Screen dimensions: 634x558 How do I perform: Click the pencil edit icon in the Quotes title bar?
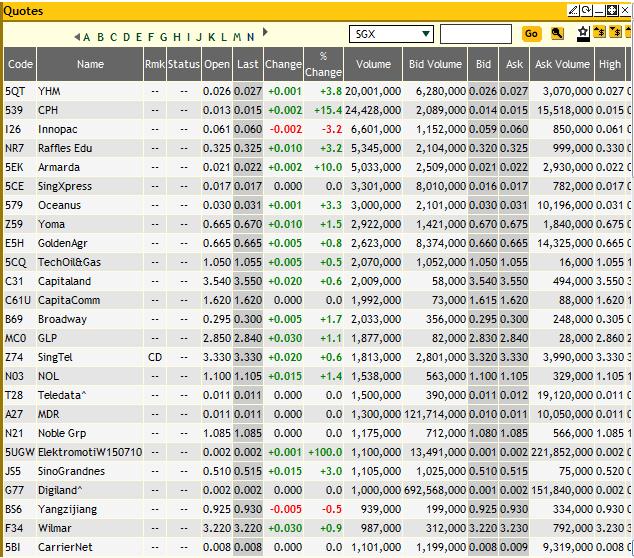[x=573, y=10]
